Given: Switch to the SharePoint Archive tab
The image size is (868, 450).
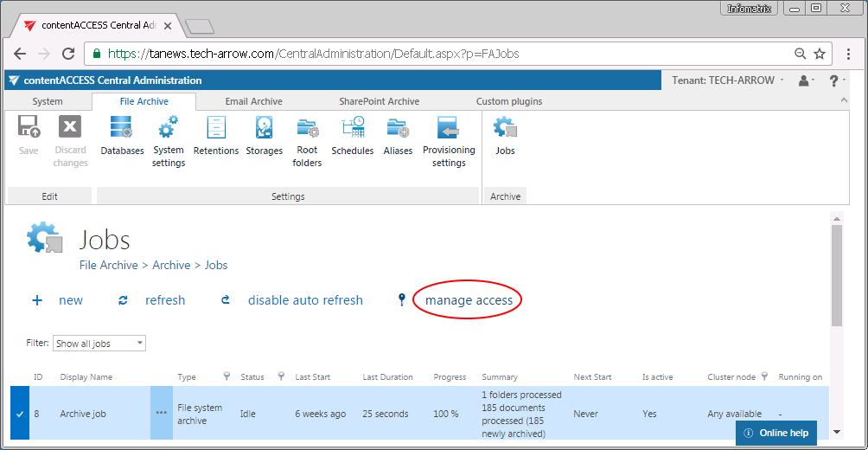Looking at the screenshot, I should [379, 101].
